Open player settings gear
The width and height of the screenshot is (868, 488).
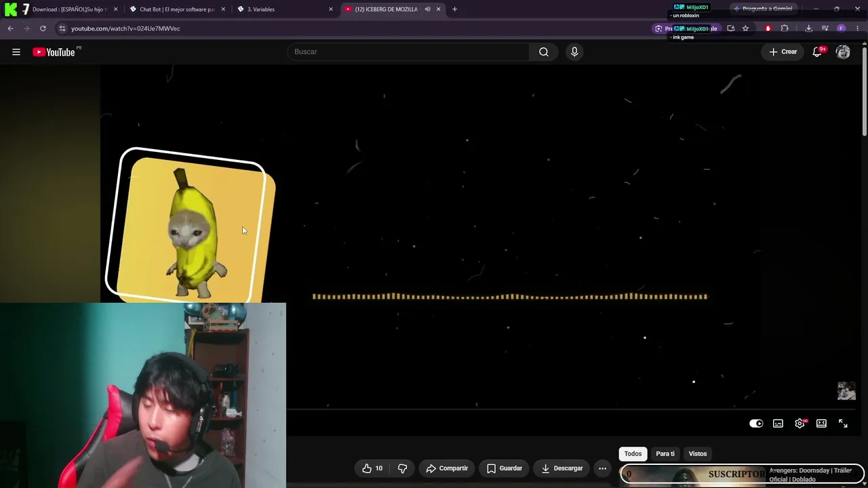pos(800,424)
